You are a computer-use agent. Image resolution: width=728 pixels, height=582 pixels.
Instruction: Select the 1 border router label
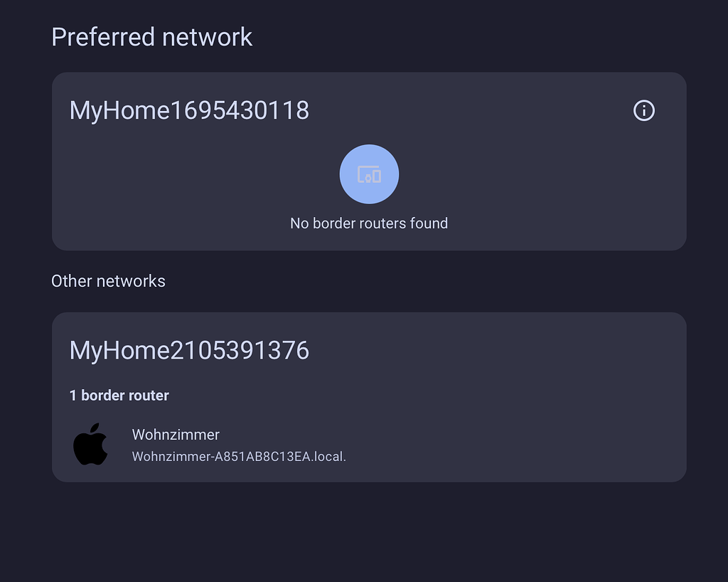coord(119,396)
